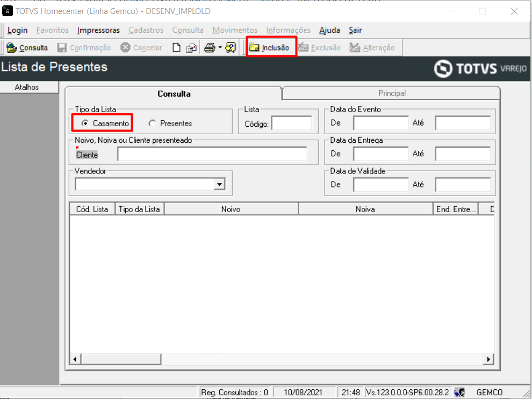Click the Atalhos panel button
The image size is (532, 399).
(29, 87)
